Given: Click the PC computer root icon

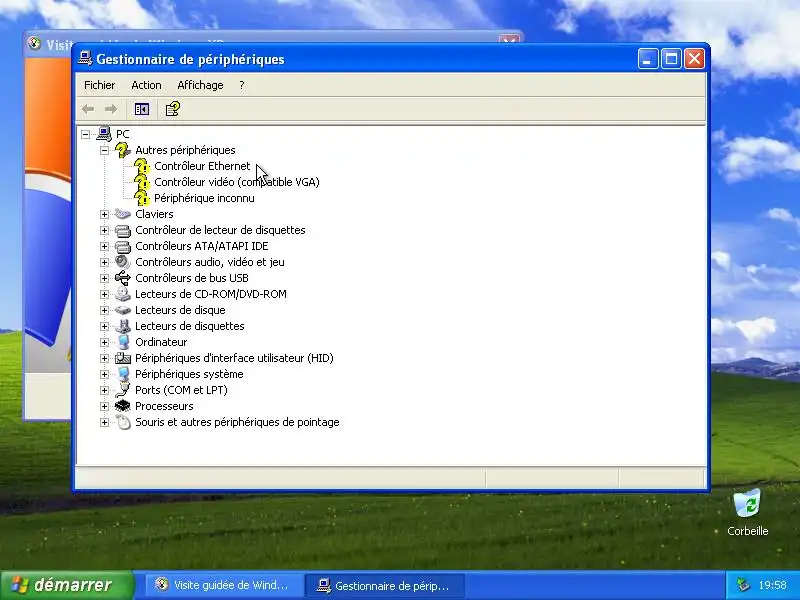Looking at the screenshot, I should (104, 134).
